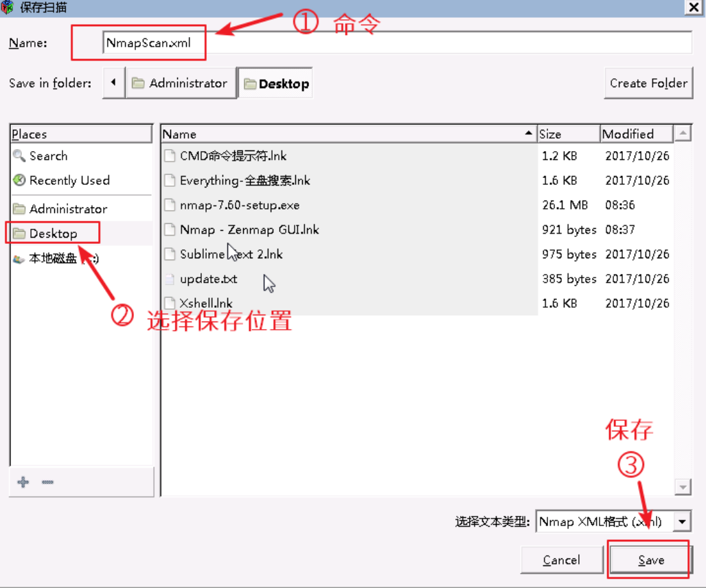This screenshot has height=588, width=706.
Task: Click the local disk drive icon
Action: 19,259
